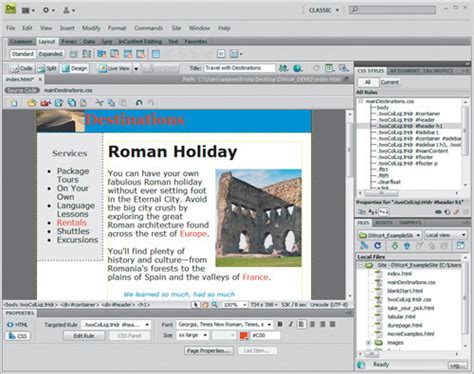474x374 pixels.
Task: Toggle Live View on
Action: pyautogui.click(x=114, y=68)
